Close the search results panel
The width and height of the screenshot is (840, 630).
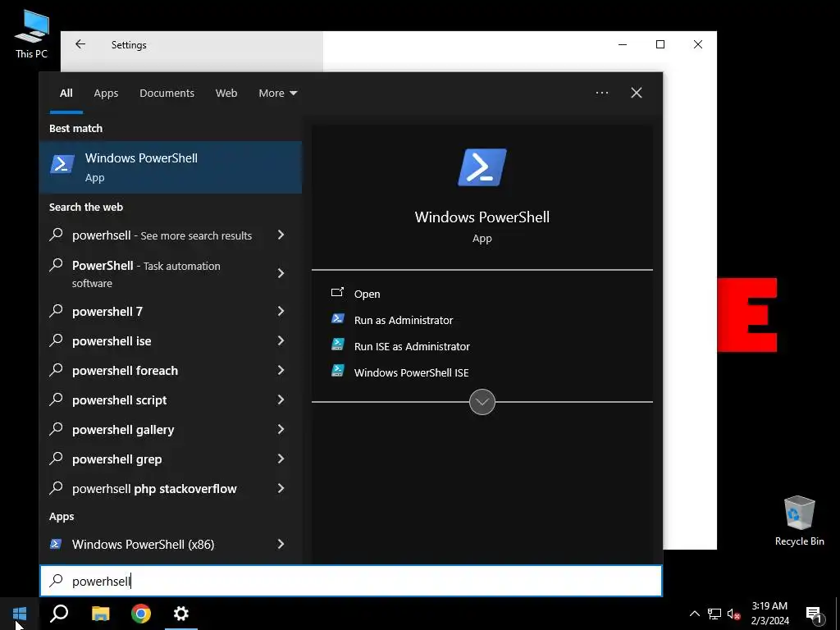coord(636,93)
